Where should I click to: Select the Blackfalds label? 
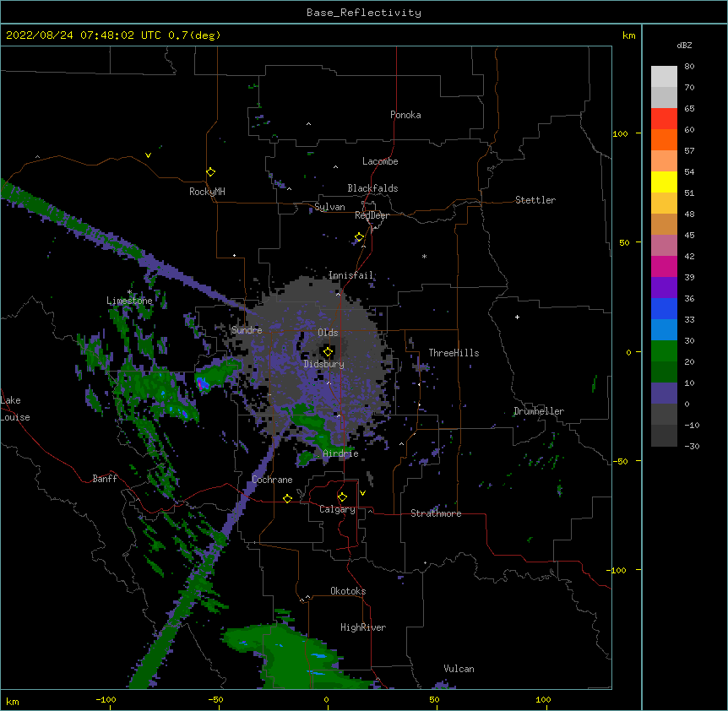[372, 188]
